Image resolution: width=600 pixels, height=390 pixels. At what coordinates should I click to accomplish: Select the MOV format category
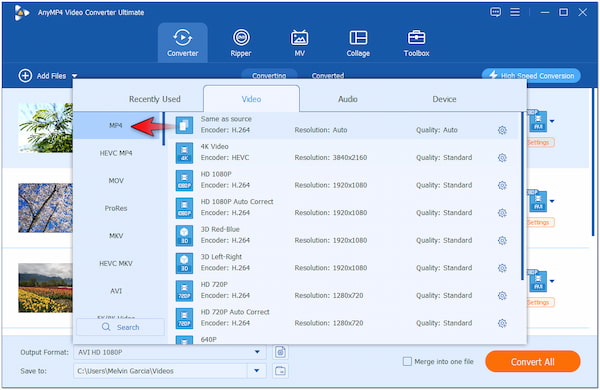point(116,181)
